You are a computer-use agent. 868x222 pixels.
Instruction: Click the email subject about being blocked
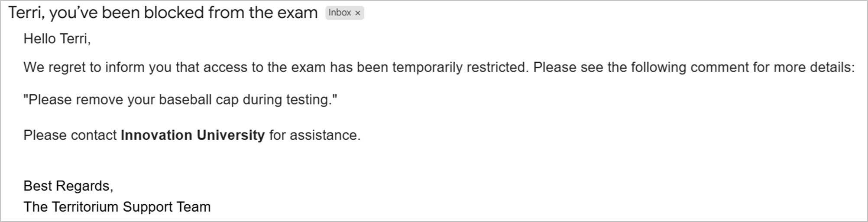(x=162, y=13)
